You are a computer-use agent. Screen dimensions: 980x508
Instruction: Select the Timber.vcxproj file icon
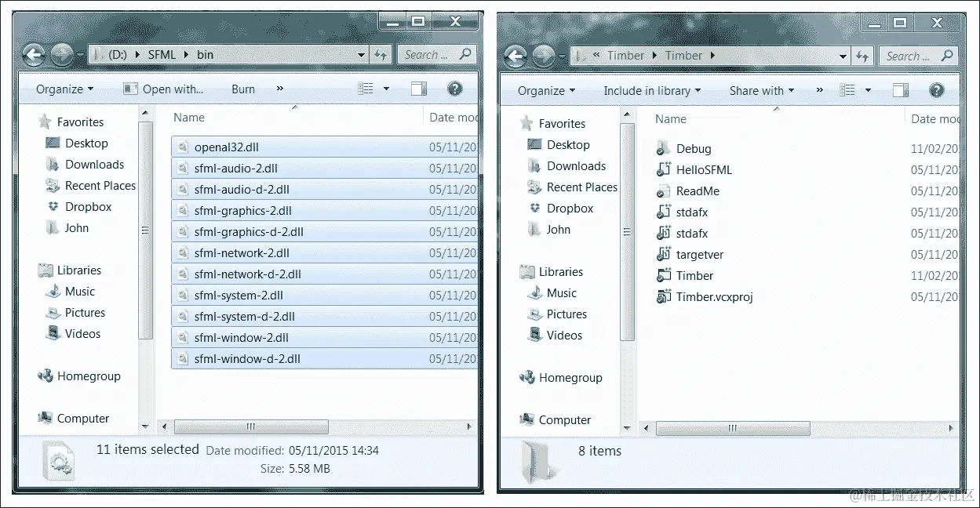[664, 297]
